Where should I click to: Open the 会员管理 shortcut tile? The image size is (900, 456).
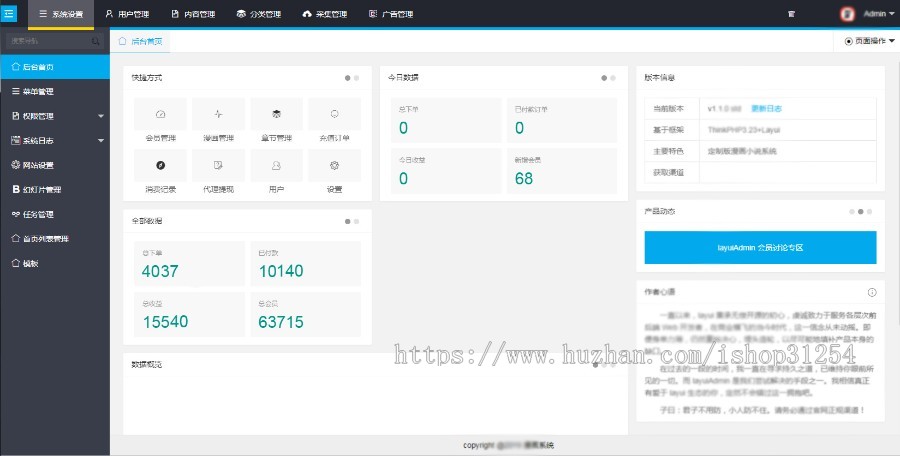click(x=160, y=120)
